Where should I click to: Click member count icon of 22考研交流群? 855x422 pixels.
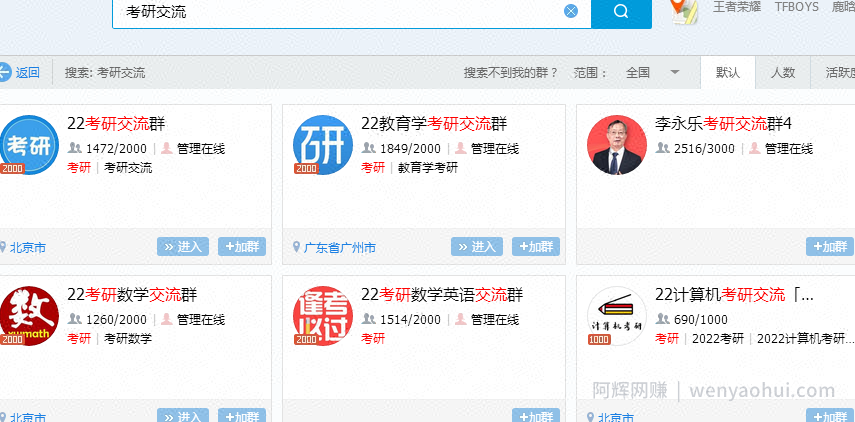click(75, 148)
